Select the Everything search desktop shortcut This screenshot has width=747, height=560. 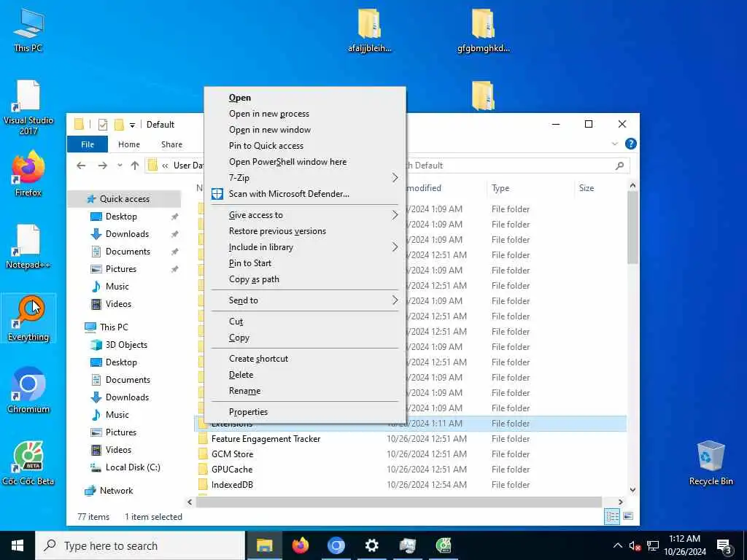(x=28, y=318)
